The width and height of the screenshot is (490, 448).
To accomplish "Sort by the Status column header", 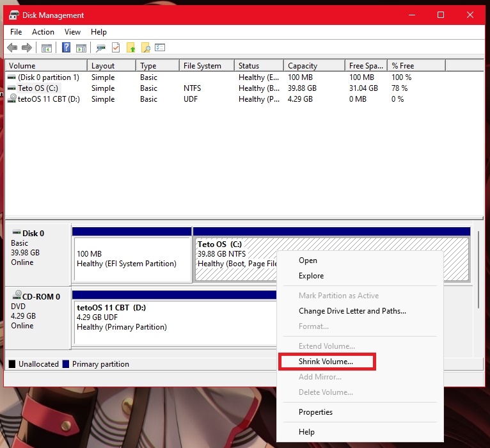I will point(259,66).
